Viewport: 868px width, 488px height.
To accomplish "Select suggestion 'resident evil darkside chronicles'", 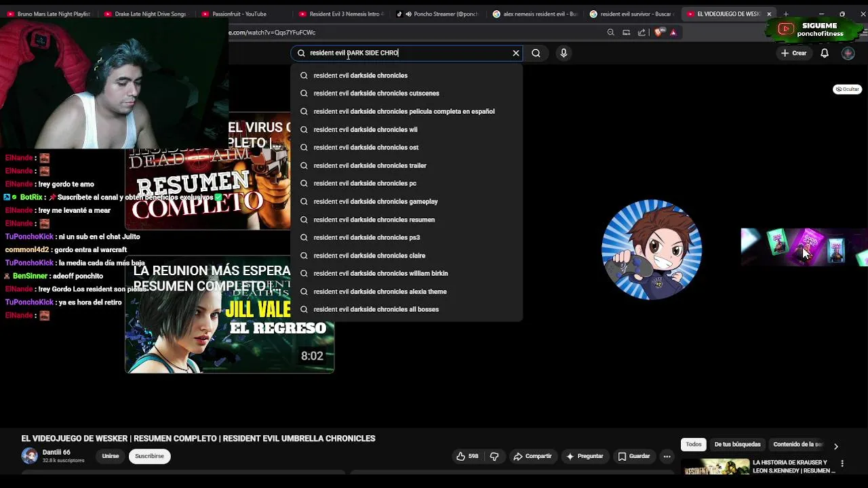I will [x=407, y=75].
